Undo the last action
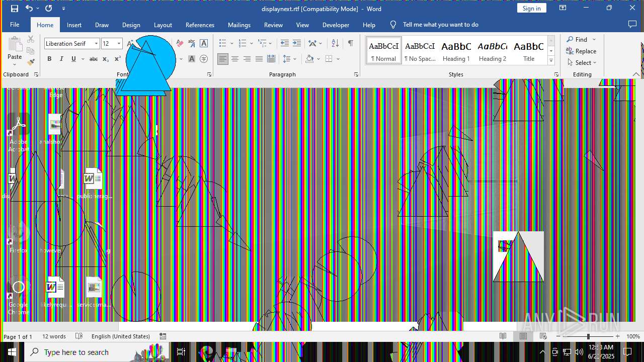The width and height of the screenshot is (644, 362). coord(29,9)
